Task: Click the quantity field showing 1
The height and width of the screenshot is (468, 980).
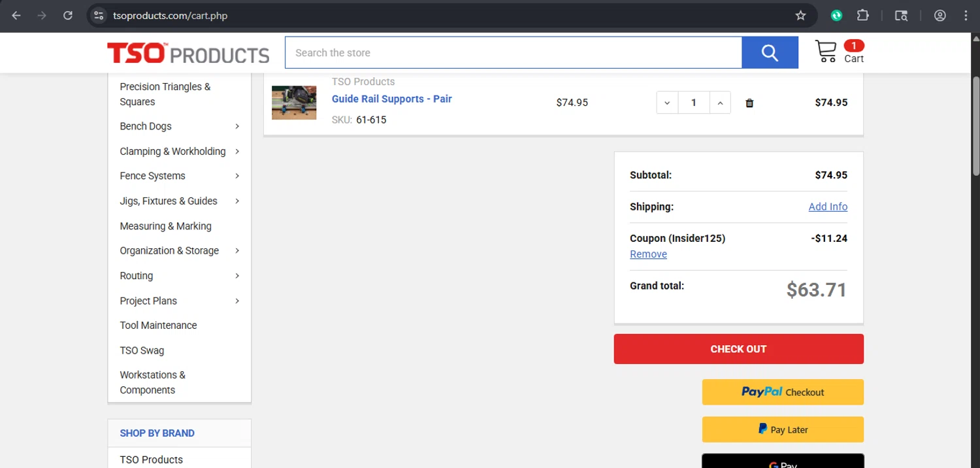Action: tap(694, 103)
